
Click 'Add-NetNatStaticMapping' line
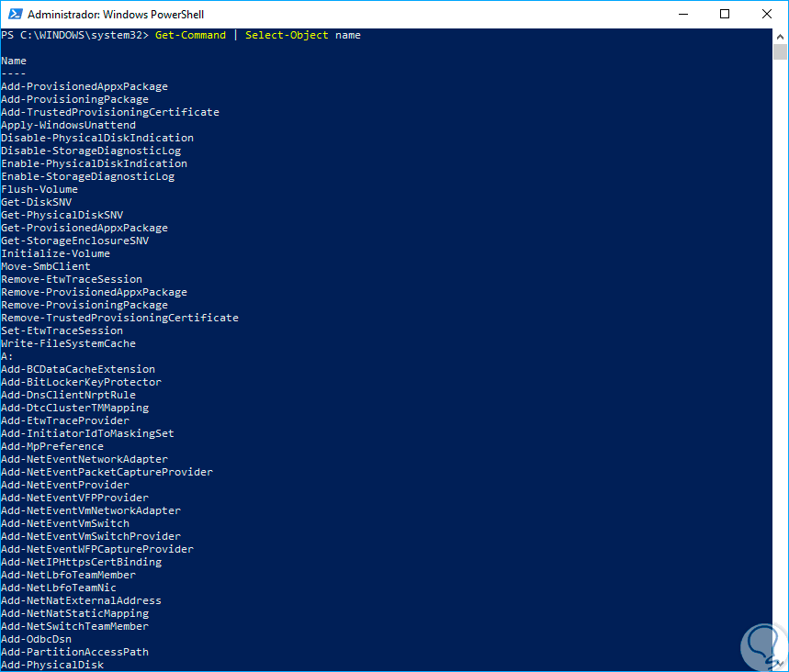click(75, 613)
